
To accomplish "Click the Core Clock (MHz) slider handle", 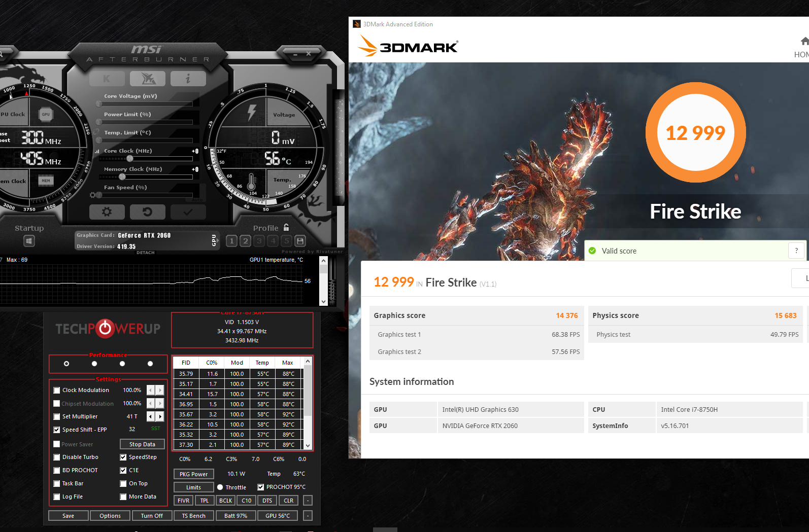I will pos(130,159).
